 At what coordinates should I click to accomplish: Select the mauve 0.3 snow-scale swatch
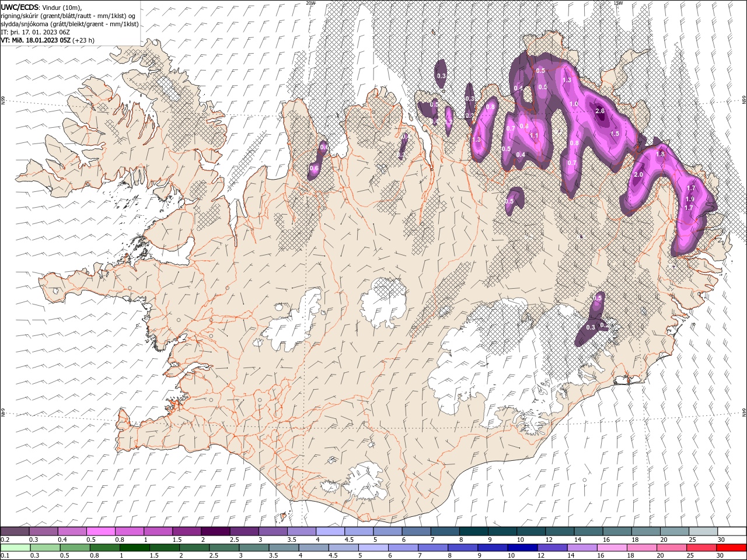[x=43, y=531]
